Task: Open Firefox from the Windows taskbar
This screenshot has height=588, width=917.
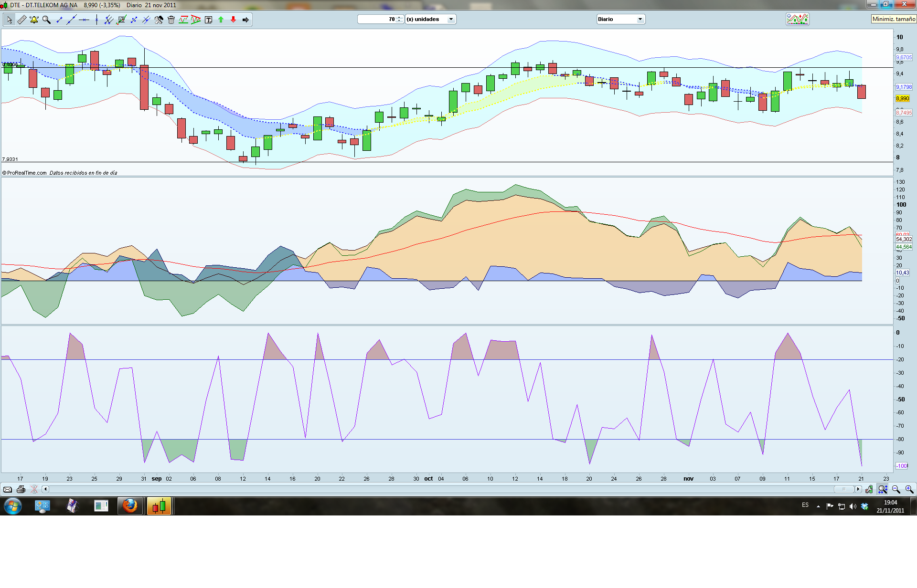Action: 129,505
